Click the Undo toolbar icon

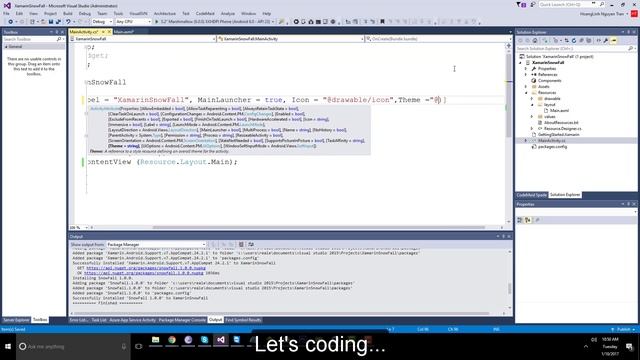point(68,22)
